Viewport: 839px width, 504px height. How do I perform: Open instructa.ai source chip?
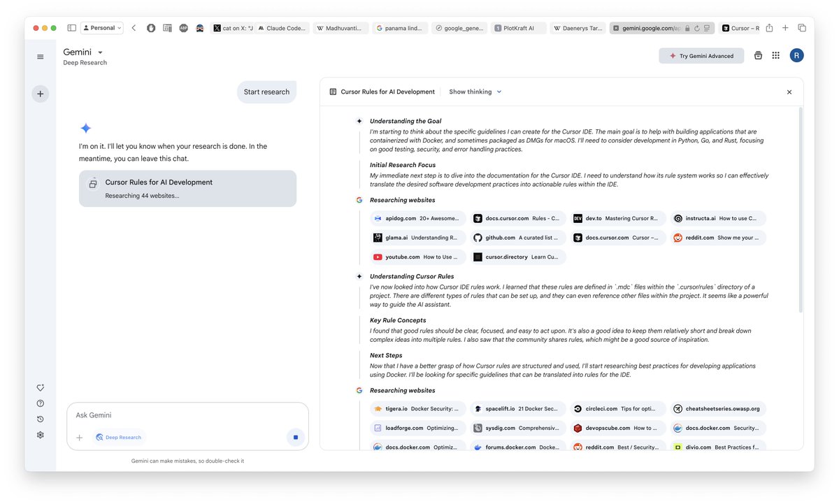click(x=717, y=218)
